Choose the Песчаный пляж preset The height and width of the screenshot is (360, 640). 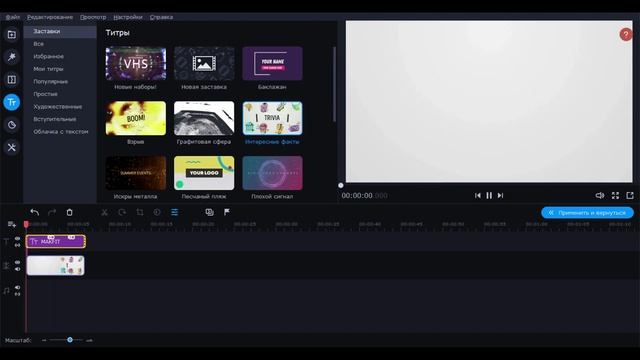click(x=204, y=173)
